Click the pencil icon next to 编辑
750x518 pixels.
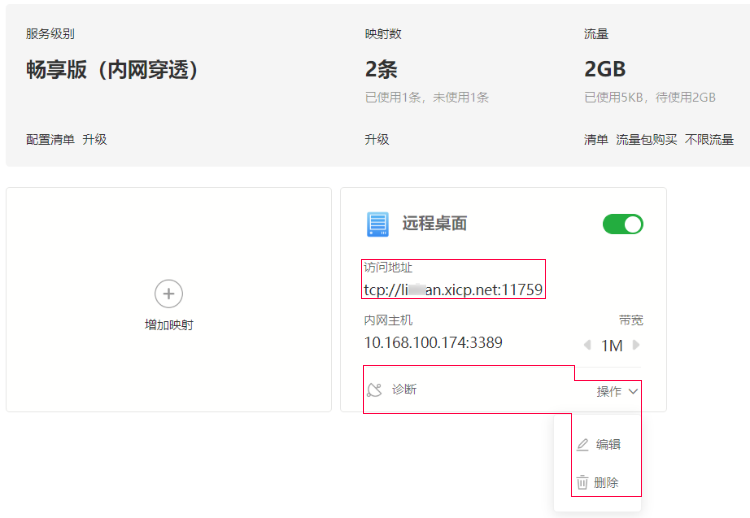(x=582, y=445)
